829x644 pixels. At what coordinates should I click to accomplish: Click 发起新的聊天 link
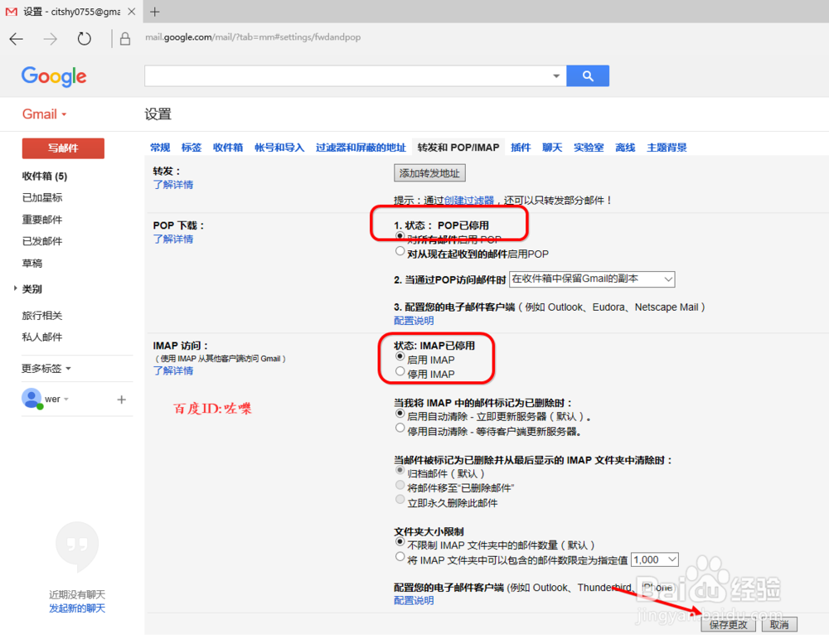[77, 608]
